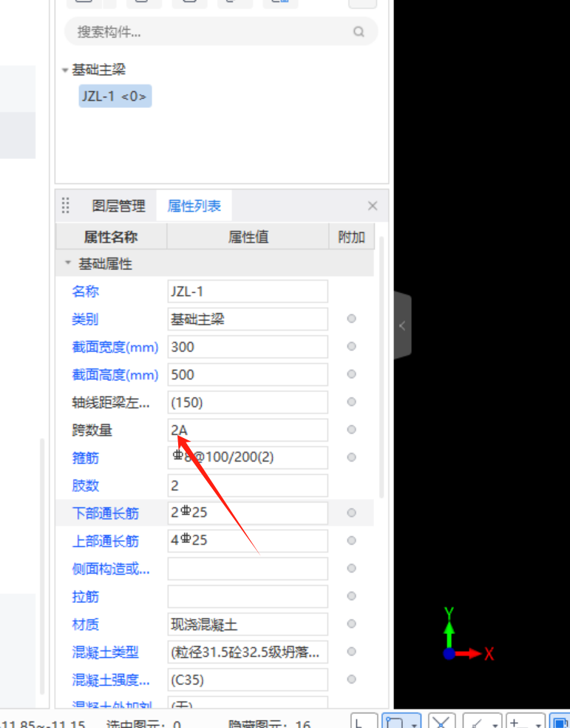This screenshot has height=728, width=570.
Task: Collapse the side panel with the < handle
Action: click(x=402, y=326)
